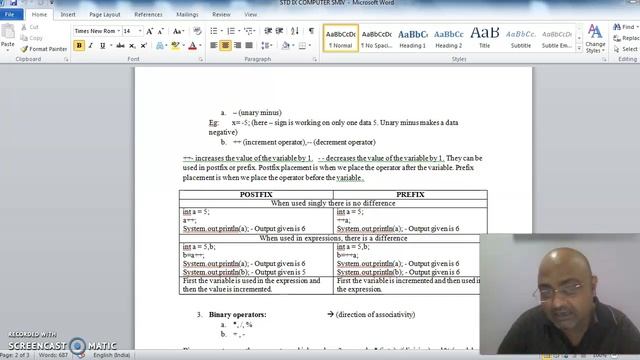This screenshot has height=360, width=640.
Task: Apply the Heading 1 style
Action: click(x=413, y=38)
